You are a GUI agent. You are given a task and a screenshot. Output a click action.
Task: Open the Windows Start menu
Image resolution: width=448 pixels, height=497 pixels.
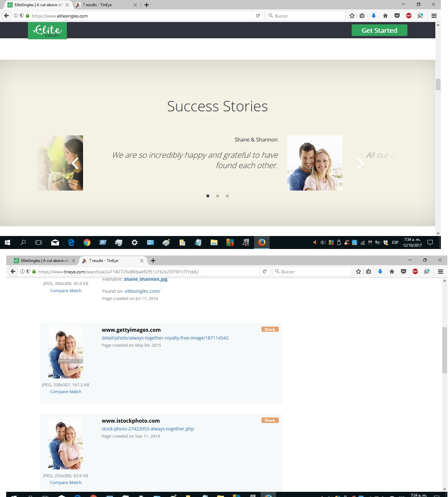(7, 242)
